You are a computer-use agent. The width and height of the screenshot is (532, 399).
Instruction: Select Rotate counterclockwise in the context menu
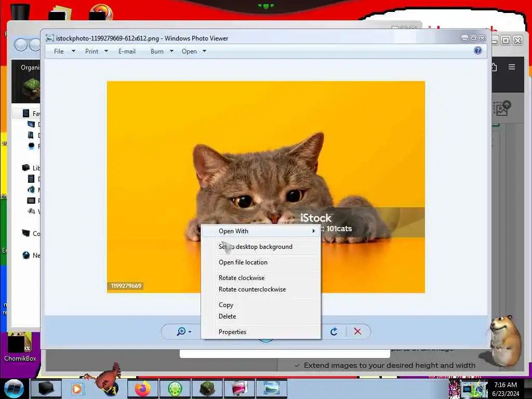(x=261, y=289)
